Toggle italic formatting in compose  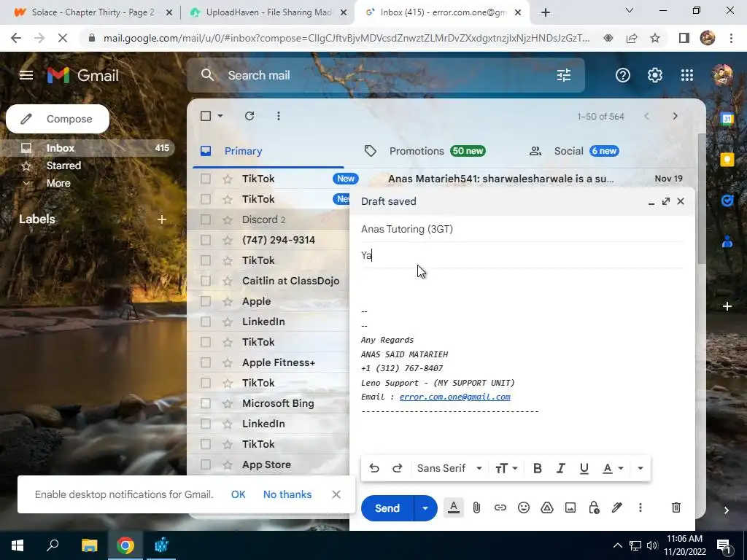tap(561, 469)
